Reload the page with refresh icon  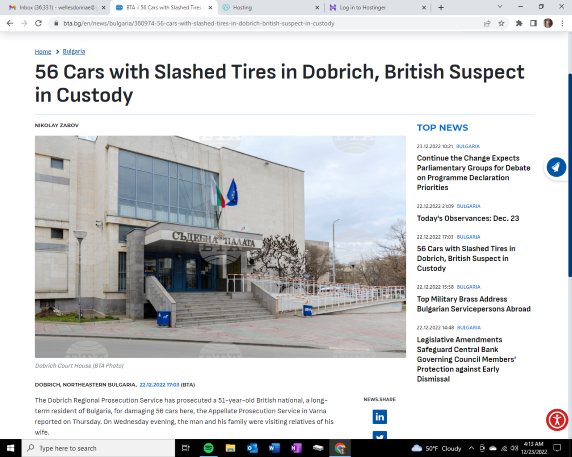click(x=38, y=23)
